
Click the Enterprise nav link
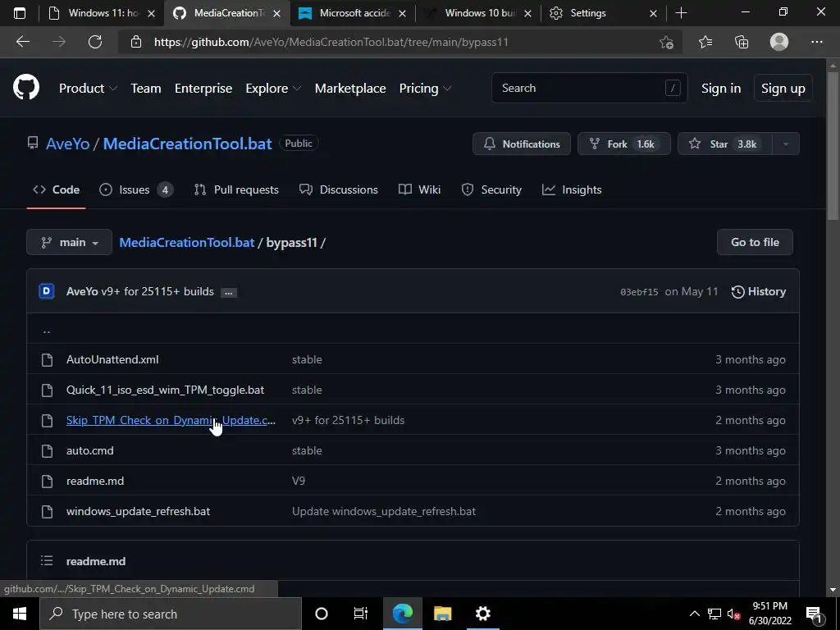click(203, 89)
